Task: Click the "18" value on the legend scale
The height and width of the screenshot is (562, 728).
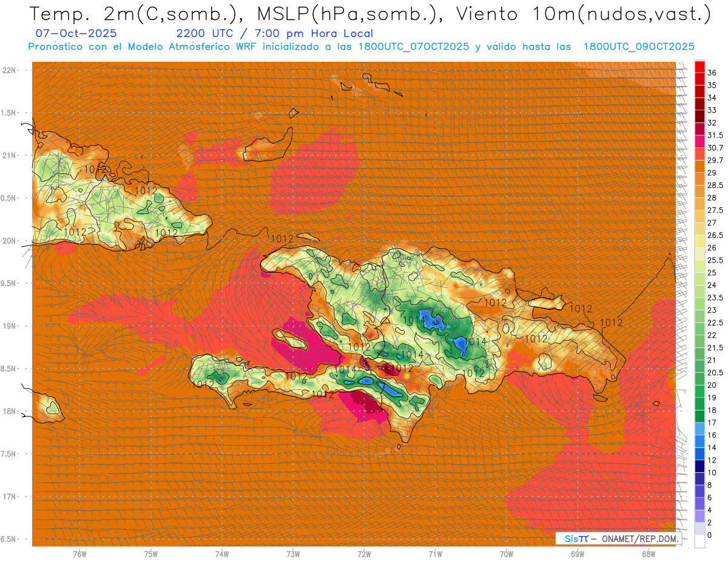Action: [712, 410]
